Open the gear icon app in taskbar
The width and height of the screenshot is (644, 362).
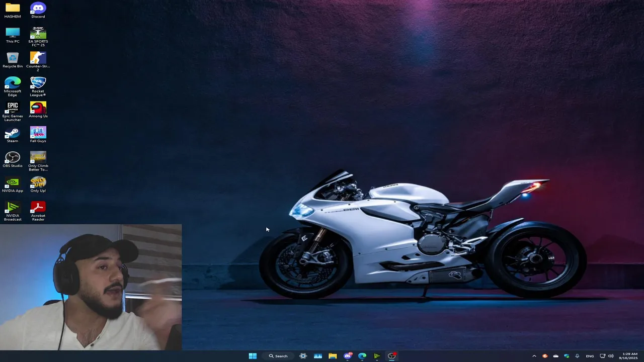pos(303,356)
